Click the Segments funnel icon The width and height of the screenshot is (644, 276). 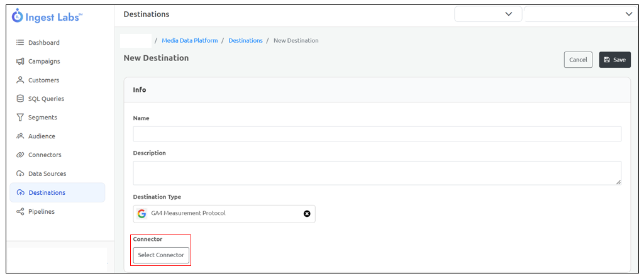point(20,118)
